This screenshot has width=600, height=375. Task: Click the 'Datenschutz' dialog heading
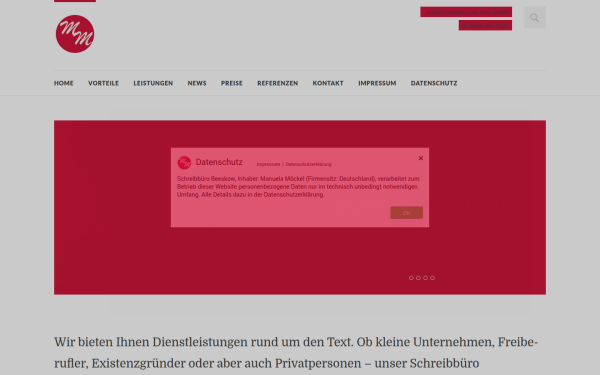219,162
